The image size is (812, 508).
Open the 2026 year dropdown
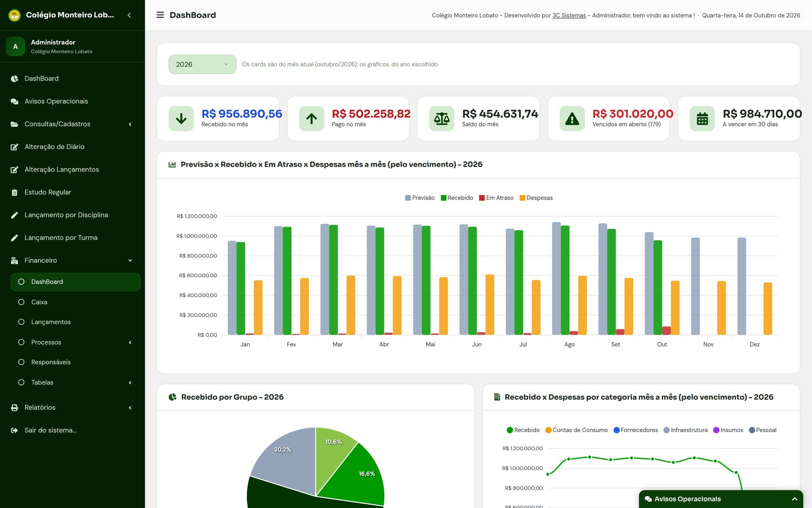[202, 65]
